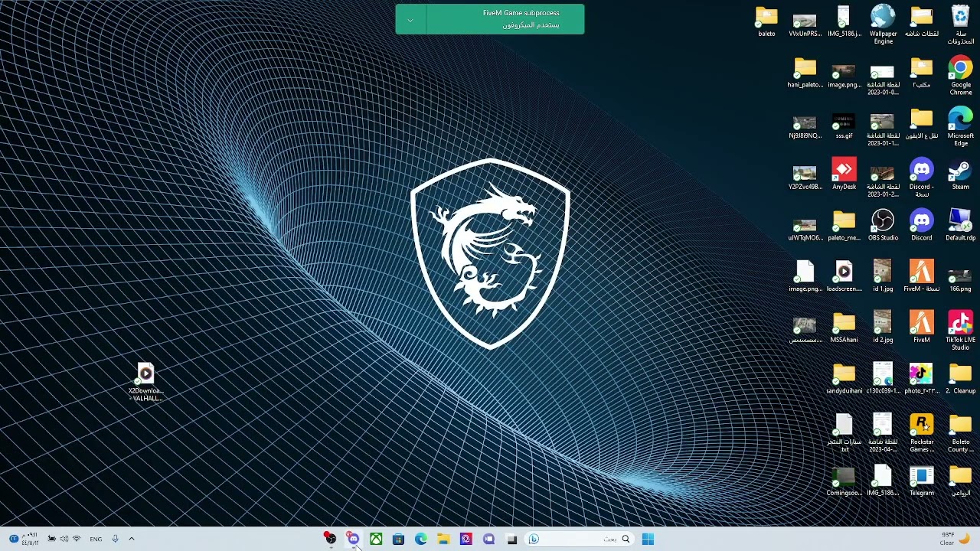Select the OBS Studio desktop icon
Screen dimensions: 980x551
click(883, 225)
